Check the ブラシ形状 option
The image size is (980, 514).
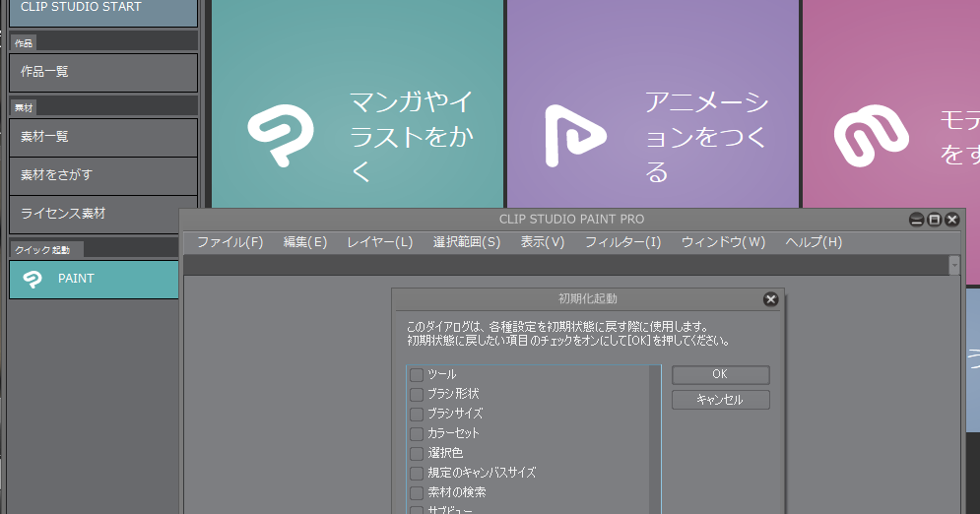[417, 394]
